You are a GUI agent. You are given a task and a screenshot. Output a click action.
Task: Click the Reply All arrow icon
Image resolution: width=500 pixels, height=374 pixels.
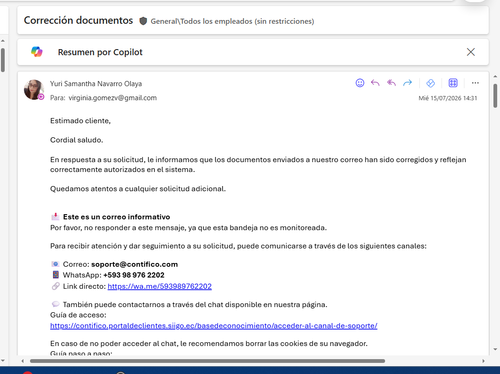(391, 83)
